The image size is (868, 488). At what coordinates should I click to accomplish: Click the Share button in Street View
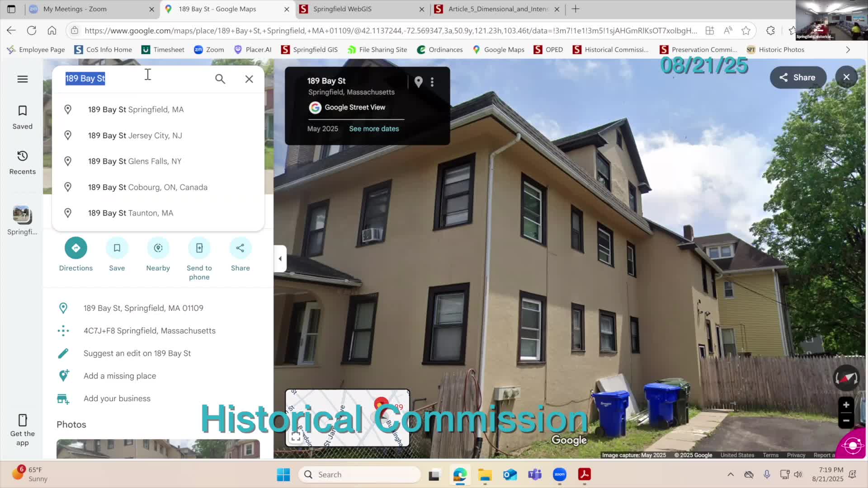point(797,77)
